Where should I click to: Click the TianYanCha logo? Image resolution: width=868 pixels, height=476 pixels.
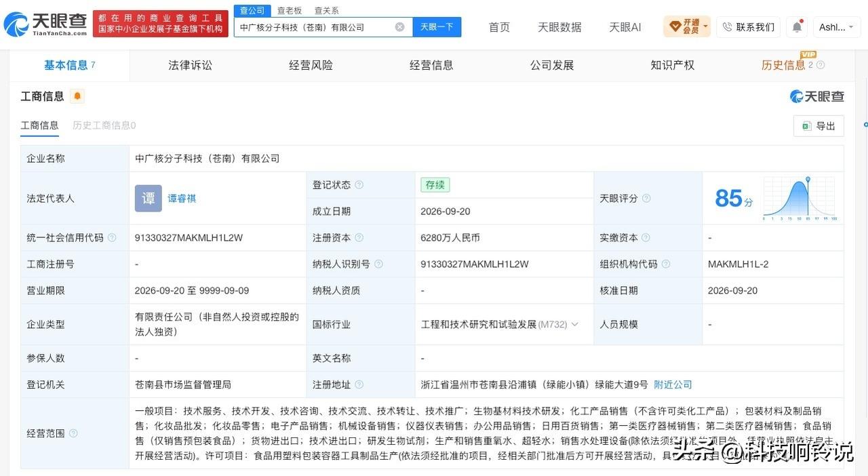pyautogui.click(x=45, y=24)
